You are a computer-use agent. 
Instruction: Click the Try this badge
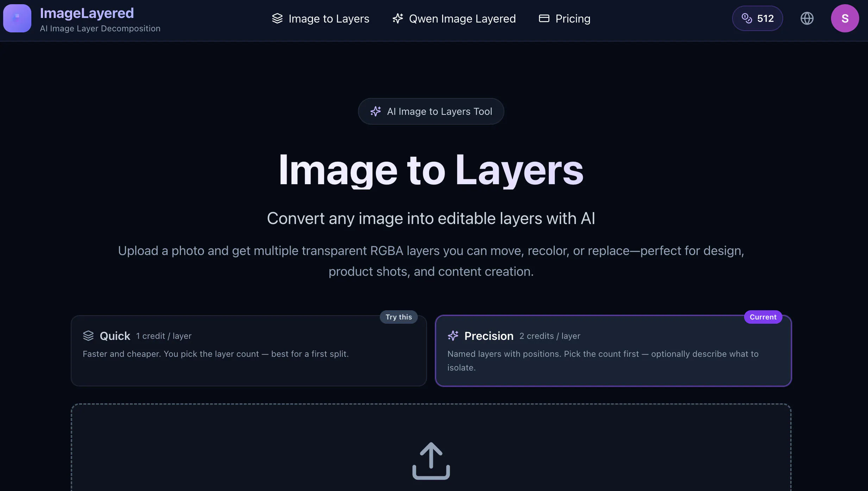[x=399, y=317]
